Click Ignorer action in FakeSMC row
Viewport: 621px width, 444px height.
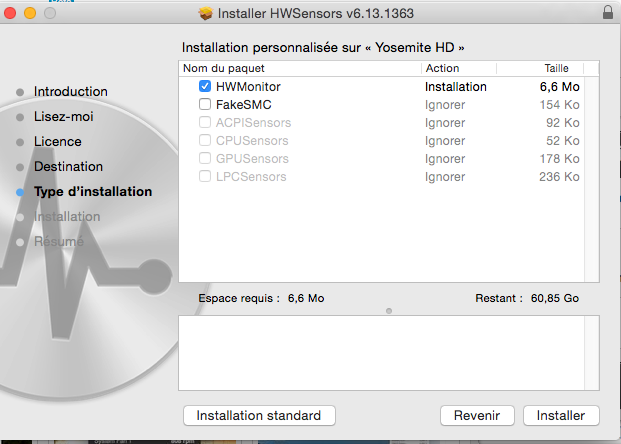pos(445,105)
